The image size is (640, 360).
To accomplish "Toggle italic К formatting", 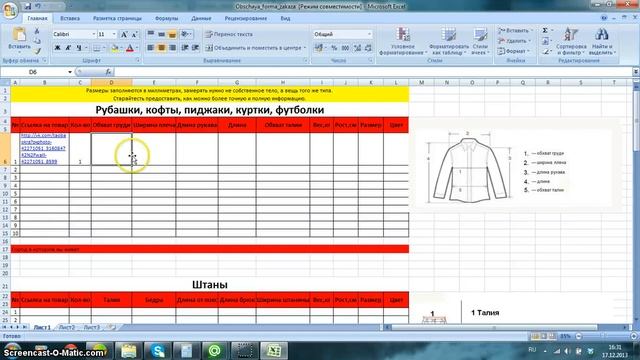I will [68, 48].
